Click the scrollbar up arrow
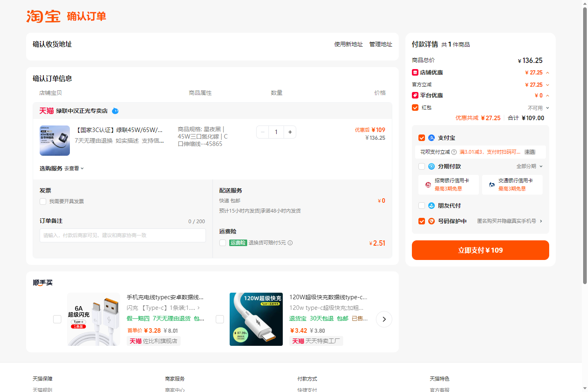The height and width of the screenshot is (392, 588). click(x=585, y=3)
